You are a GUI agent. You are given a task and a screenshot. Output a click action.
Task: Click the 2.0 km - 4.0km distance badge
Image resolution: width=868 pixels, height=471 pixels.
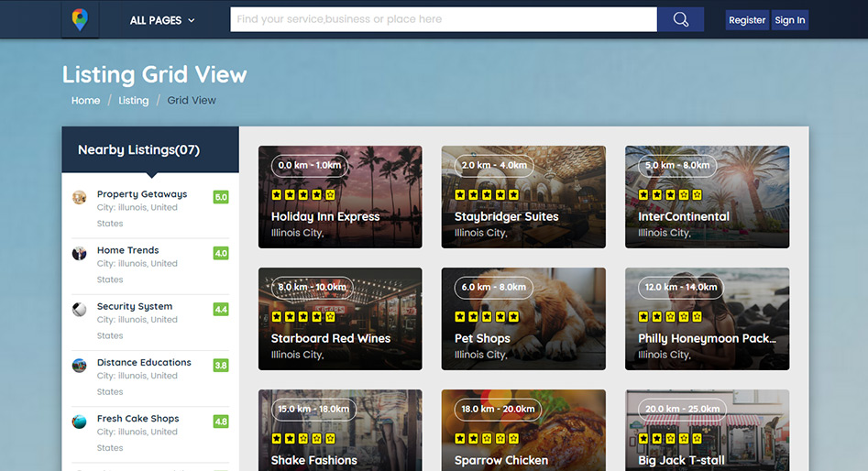coord(494,166)
